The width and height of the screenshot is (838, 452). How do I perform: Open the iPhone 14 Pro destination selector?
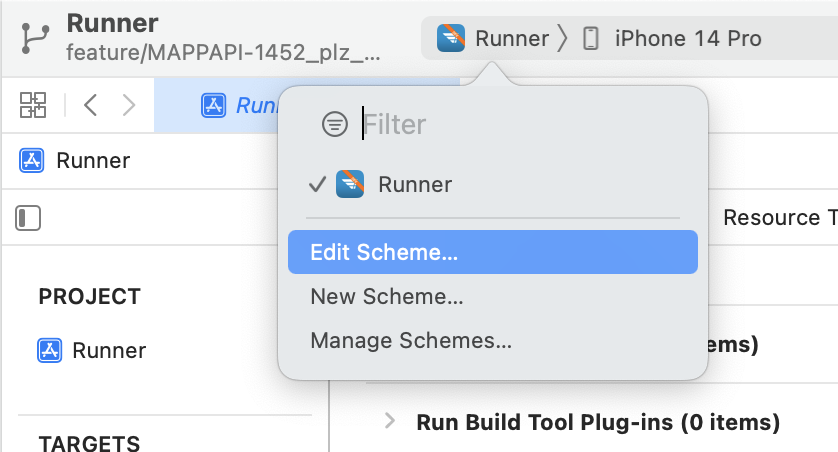671,38
